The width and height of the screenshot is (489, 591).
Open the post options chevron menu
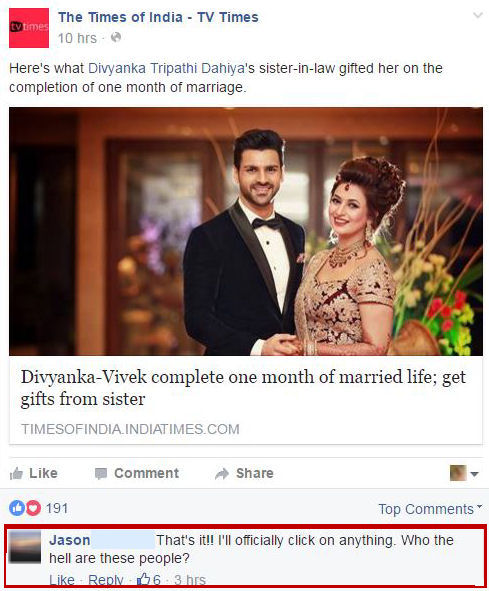pyautogui.click(x=478, y=15)
